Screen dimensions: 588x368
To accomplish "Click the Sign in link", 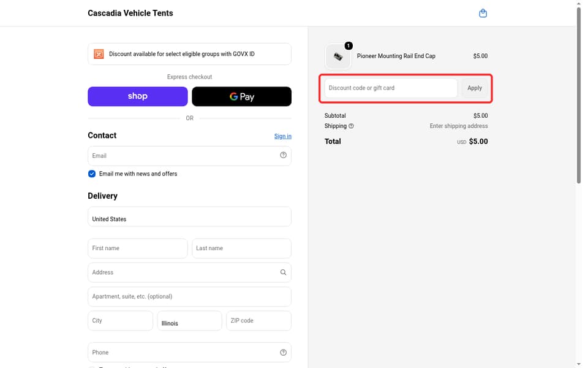I will click(x=283, y=136).
